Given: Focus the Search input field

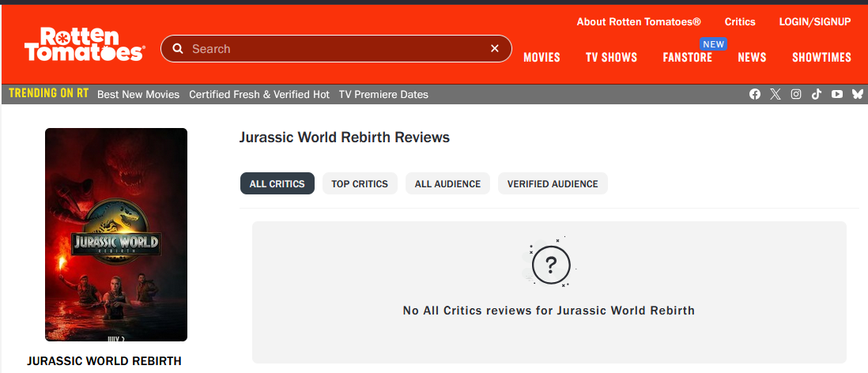Looking at the screenshot, I should (336, 49).
